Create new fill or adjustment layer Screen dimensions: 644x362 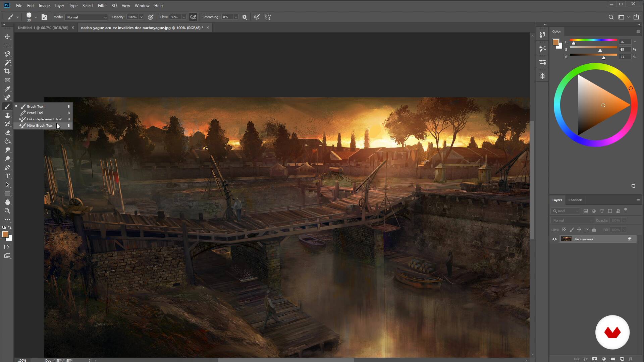604,359
